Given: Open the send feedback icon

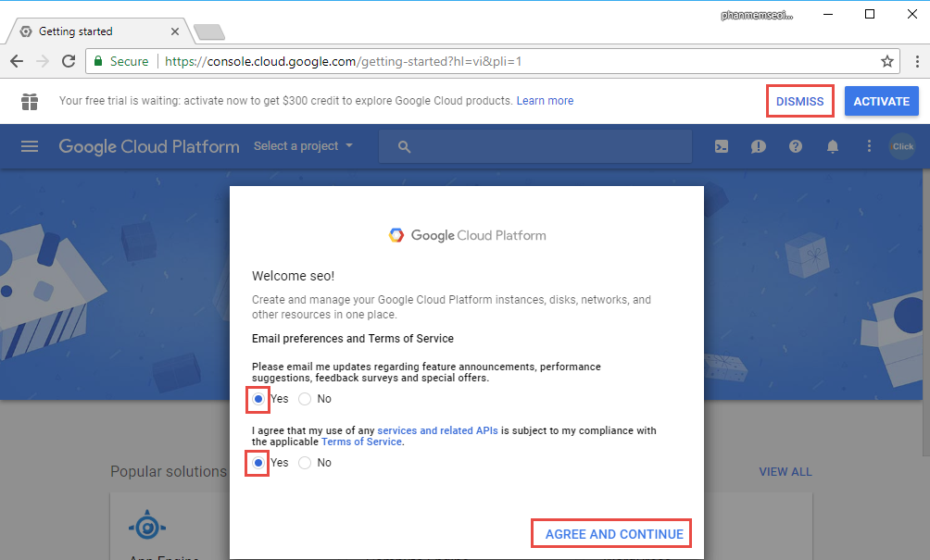Looking at the screenshot, I should click(758, 146).
